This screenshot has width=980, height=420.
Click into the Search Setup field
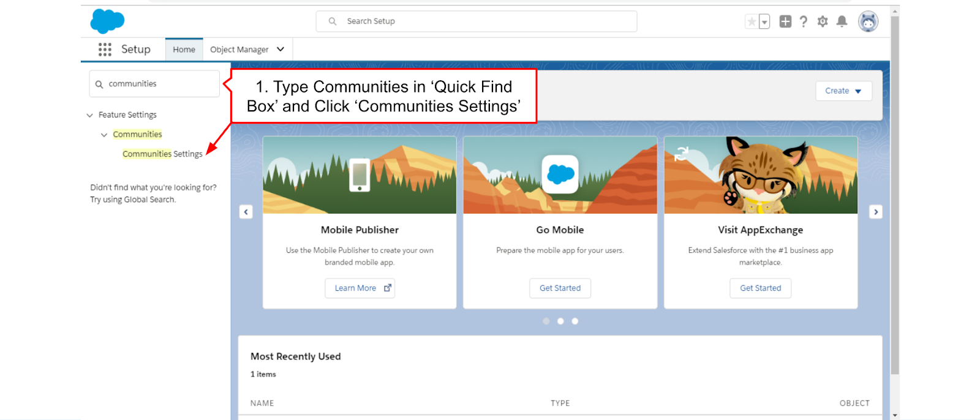click(x=477, y=21)
